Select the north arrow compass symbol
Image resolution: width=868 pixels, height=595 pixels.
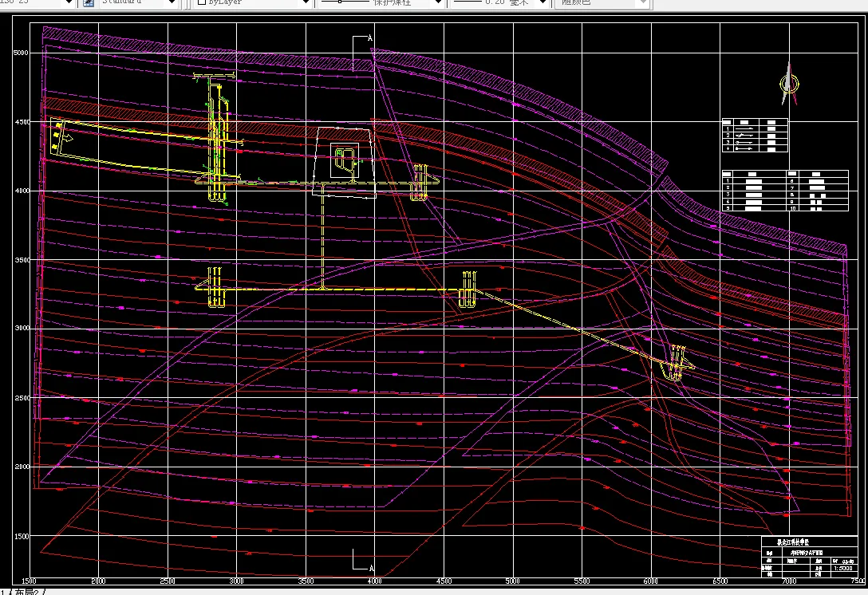789,84
